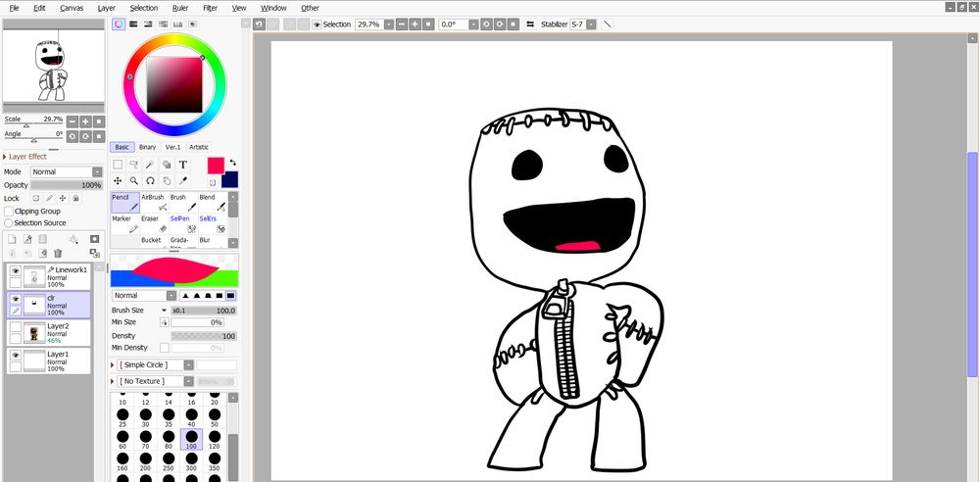Choose the Brush tool
The image size is (980, 482).
tap(183, 203)
